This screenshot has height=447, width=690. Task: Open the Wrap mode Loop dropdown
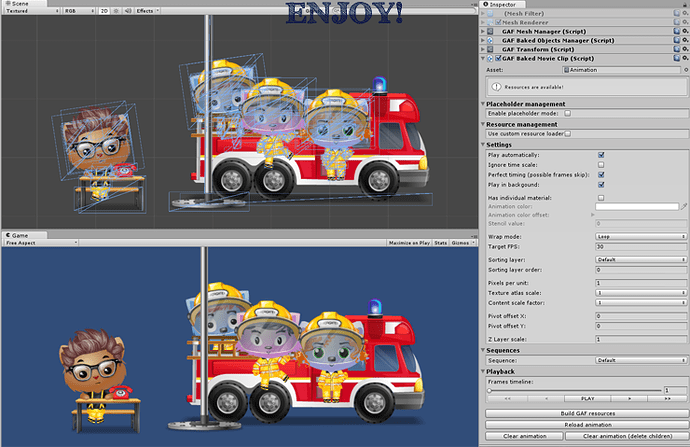coord(641,237)
